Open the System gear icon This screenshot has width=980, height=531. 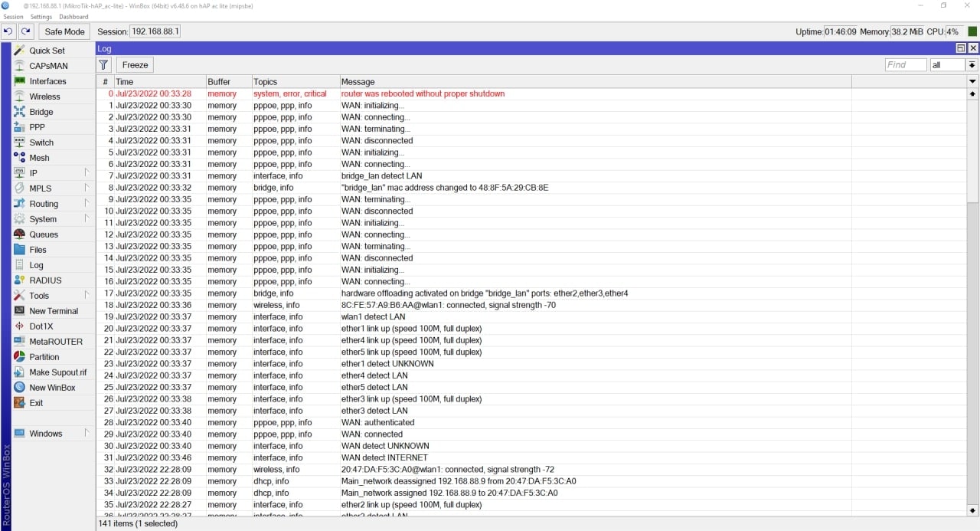click(20, 219)
